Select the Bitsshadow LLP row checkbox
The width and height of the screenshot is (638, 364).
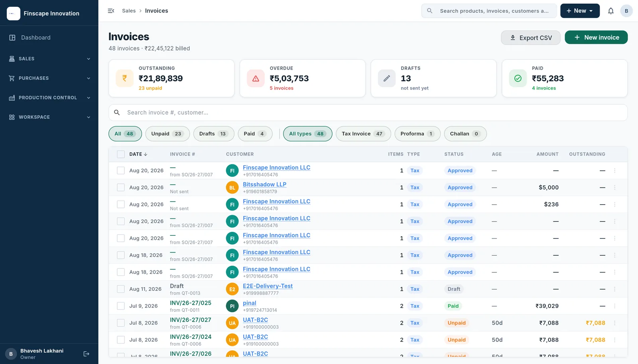pyautogui.click(x=121, y=187)
